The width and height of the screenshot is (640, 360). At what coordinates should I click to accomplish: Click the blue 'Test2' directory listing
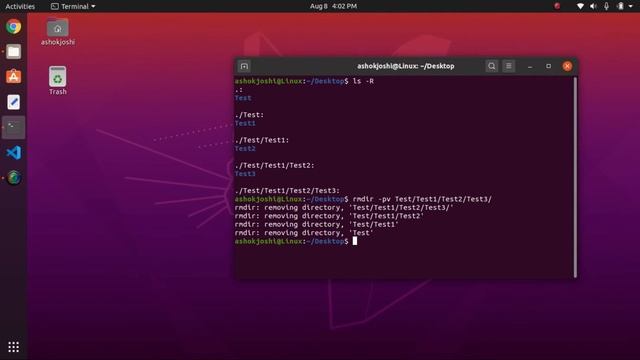click(245, 149)
